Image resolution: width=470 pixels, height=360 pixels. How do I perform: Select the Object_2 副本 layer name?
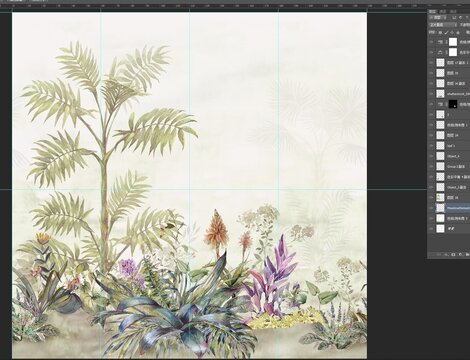point(457,187)
